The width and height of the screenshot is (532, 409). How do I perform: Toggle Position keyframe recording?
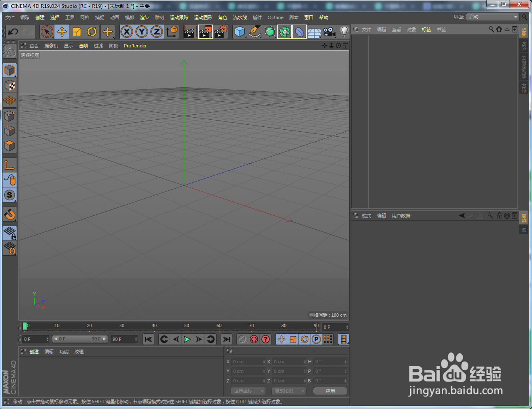281,339
